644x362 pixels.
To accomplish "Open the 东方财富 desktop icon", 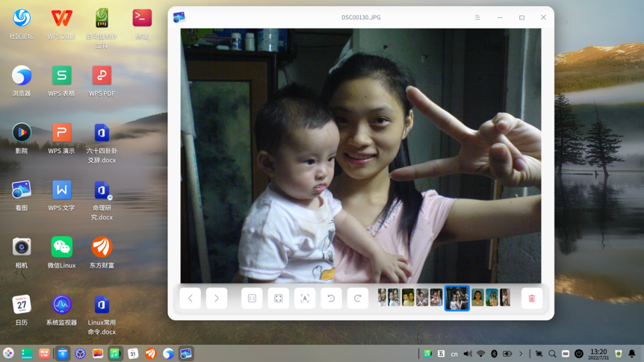I will (102, 253).
